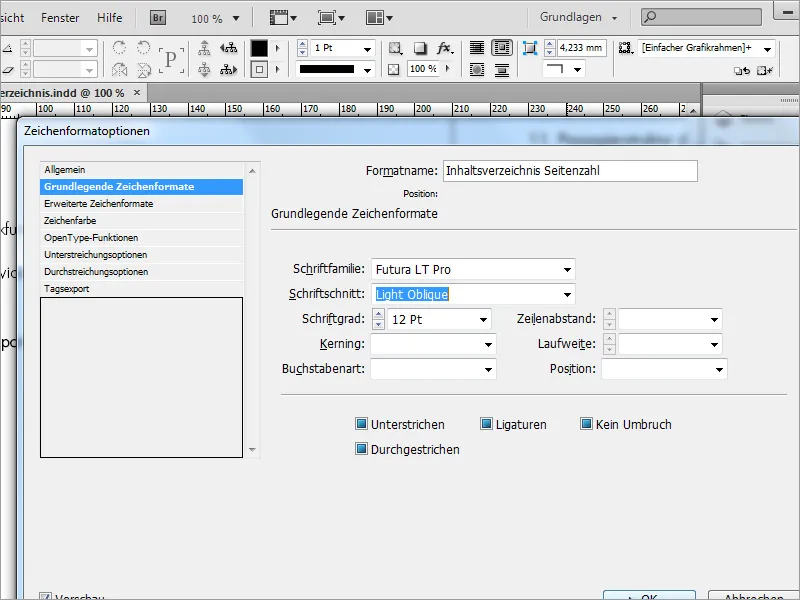This screenshot has height=600, width=800.
Task: Select Grundlegende Zeichenformate category
Action: 141,187
